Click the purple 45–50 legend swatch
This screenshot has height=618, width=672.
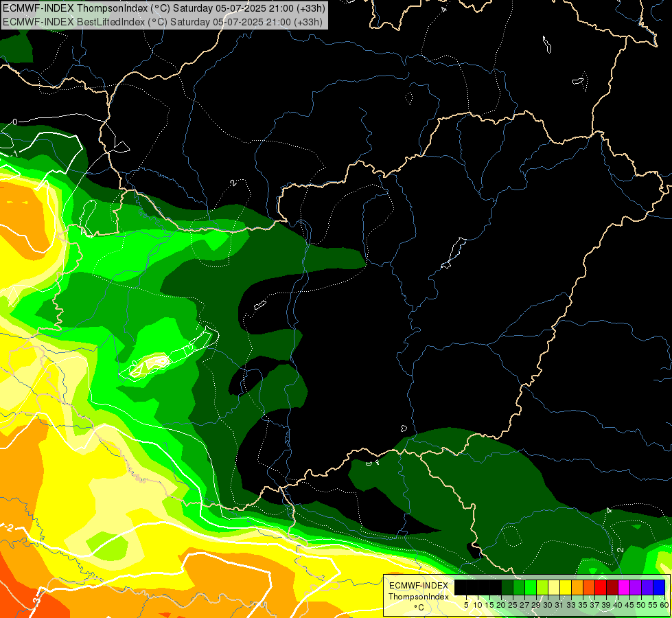pos(636,587)
